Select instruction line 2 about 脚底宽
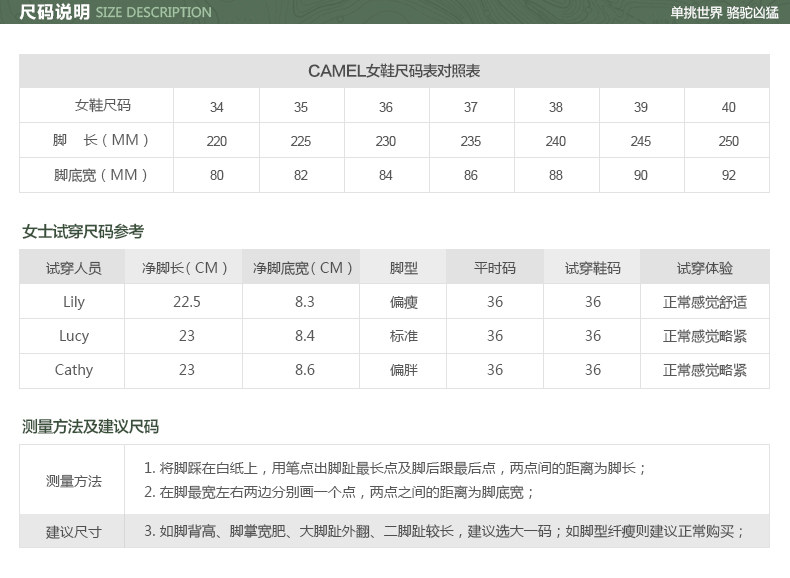Viewport: 790px width, 578px height. [339, 492]
